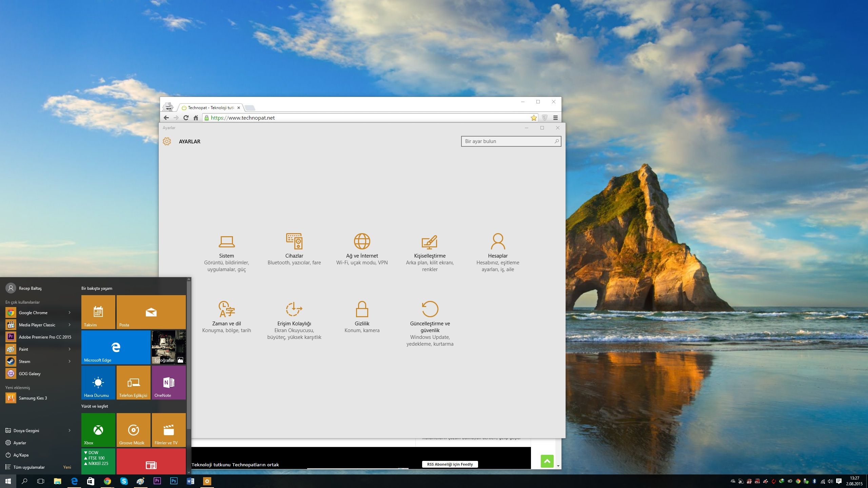The height and width of the screenshot is (488, 868).
Task: Open the Gizlilik lock icon settings
Action: click(362, 309)
